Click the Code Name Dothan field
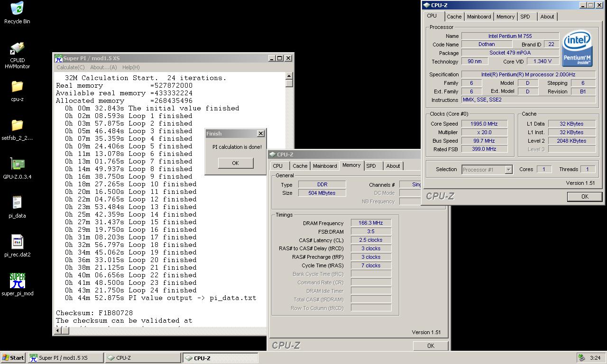This screenshot has width=607, height=364. pyautogui.click(x=486, y=44)
